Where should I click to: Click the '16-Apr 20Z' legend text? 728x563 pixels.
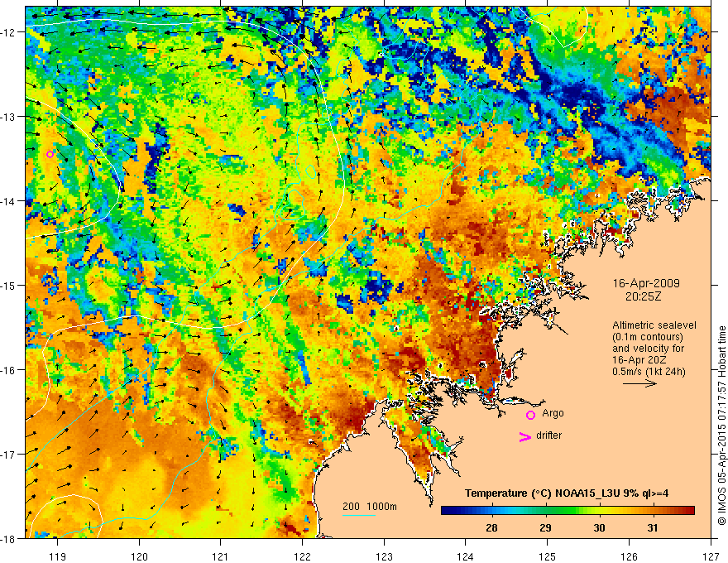[638, 359]
